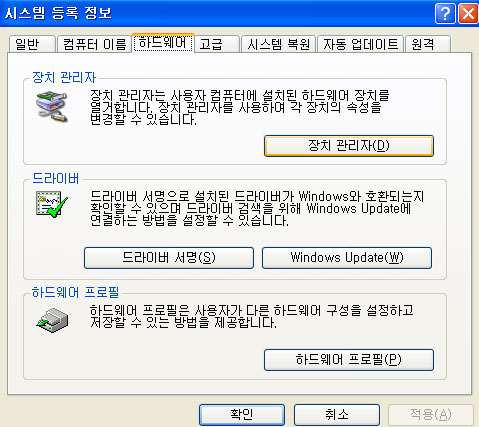The width and height of the screenshot is (479, 427).
Task: Close the 시스템 등록 정보 dialog
Action: 468,14
